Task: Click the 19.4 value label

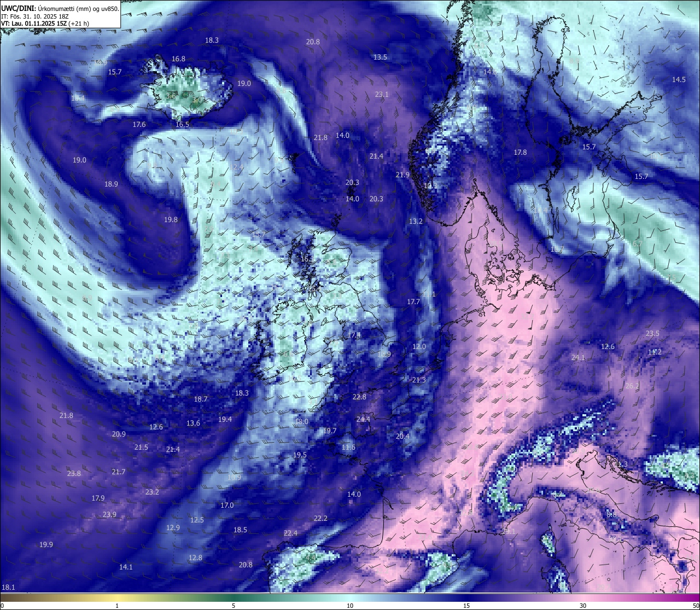Action: [225, 419]
